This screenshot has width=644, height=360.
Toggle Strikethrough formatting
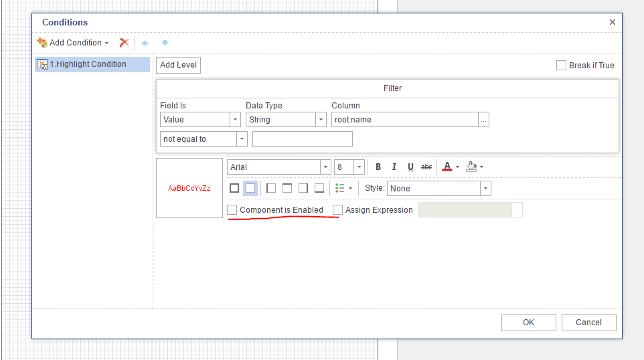(x=426, y=167)
